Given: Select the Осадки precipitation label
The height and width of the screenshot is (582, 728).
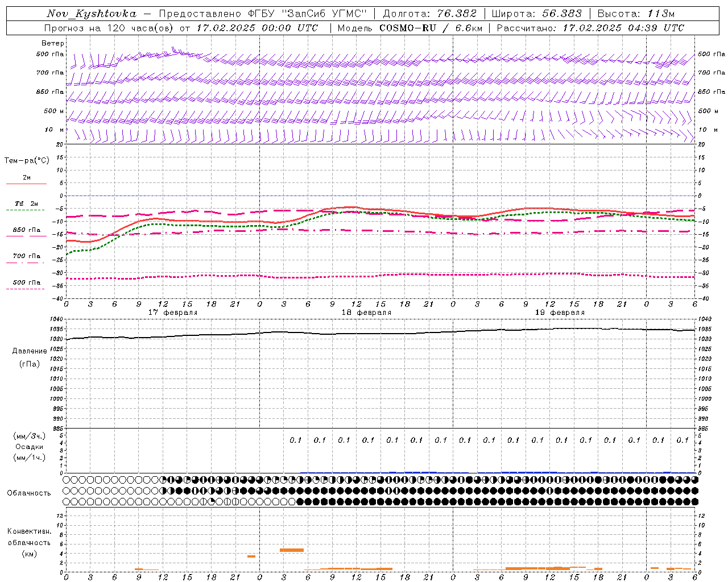Looking at the screenshot, I should pos(30,447).
